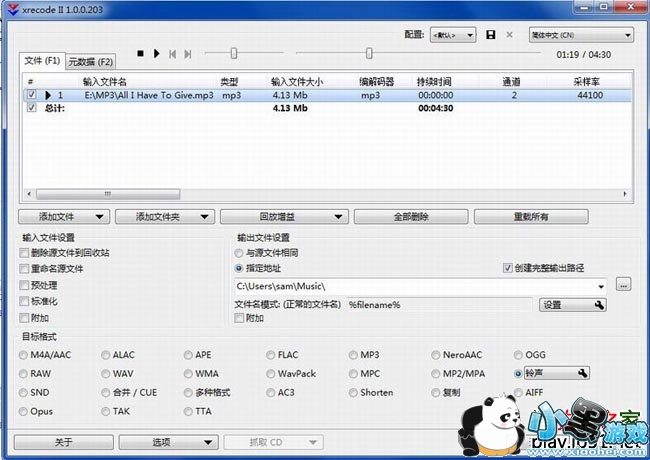Viewport: 650px width, 460px height.
Task: Sort by 持续时间 column header
Action: pyautogui.click(x=434, y=82)
